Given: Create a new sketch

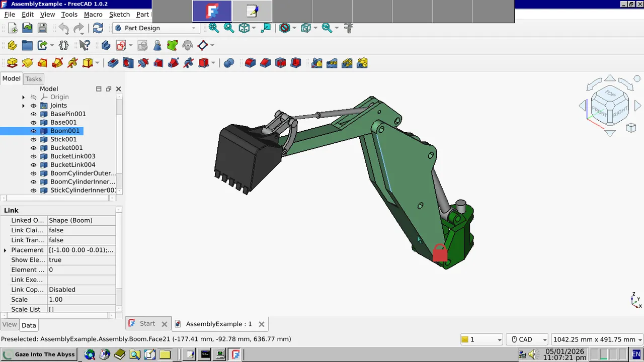Looking at the screenshot, I should point(121,45).
